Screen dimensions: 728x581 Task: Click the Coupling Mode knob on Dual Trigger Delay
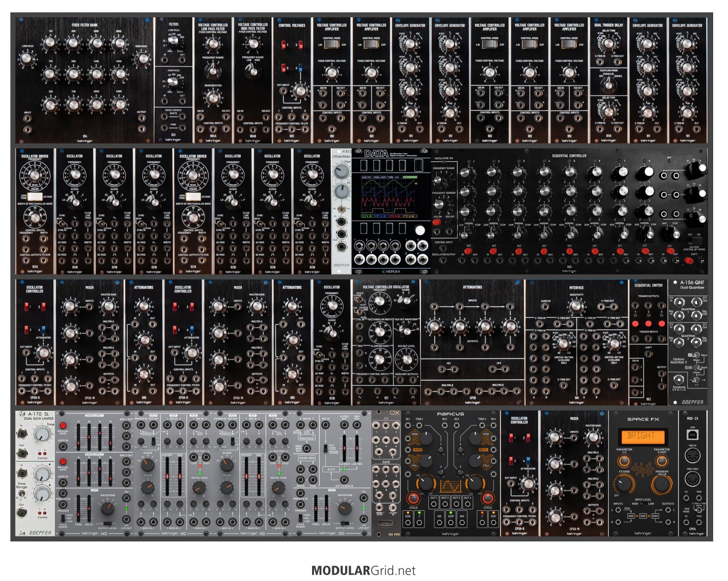coord(608,85)
